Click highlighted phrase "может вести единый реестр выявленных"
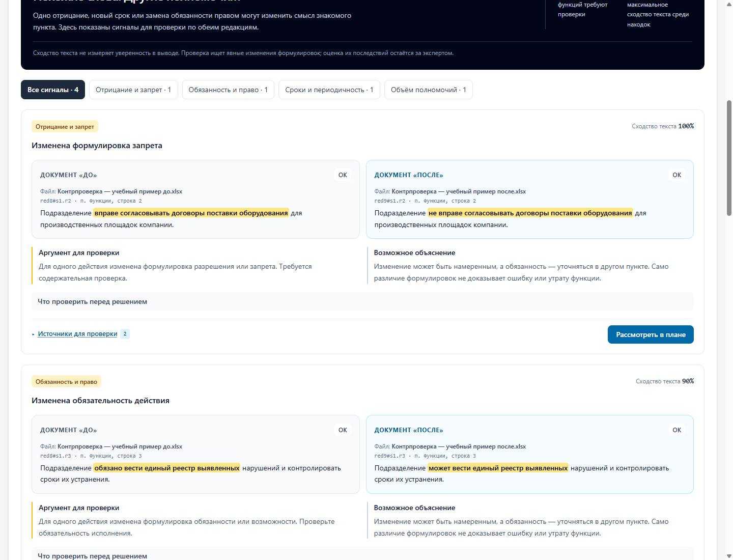Screen dimensions: 733x560 coord(498,468)
